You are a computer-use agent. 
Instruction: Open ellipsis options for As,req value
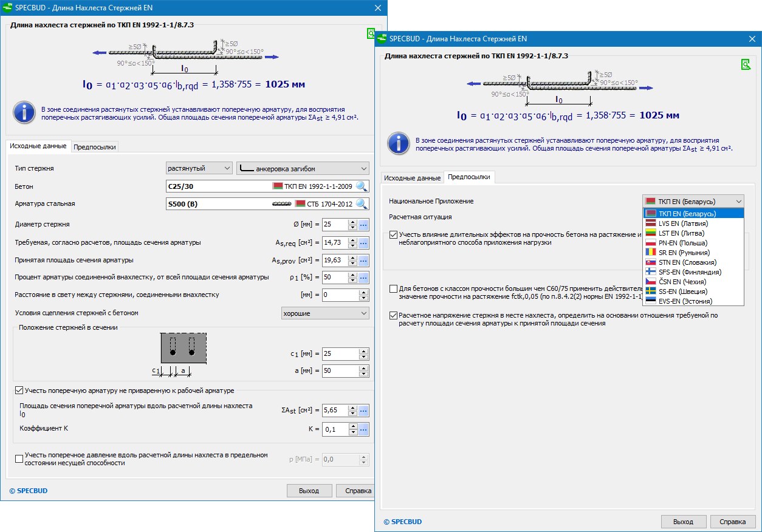[363, 243]
